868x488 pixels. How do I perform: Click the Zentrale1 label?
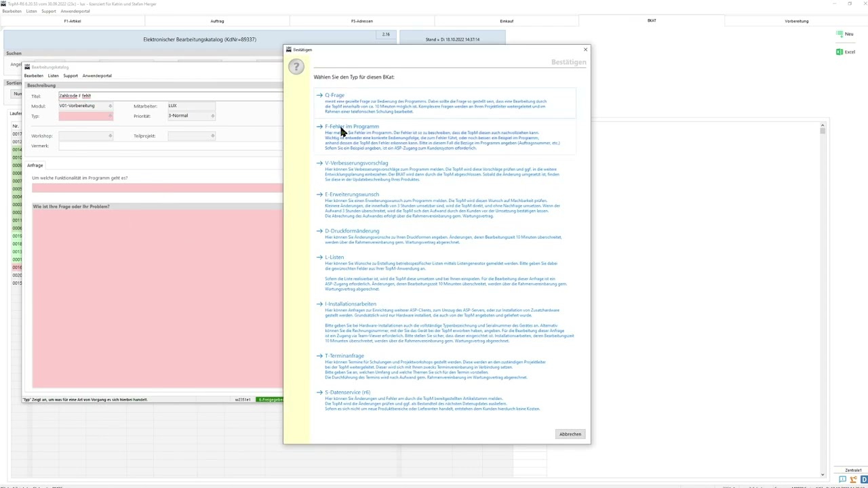tap(853, 470)
